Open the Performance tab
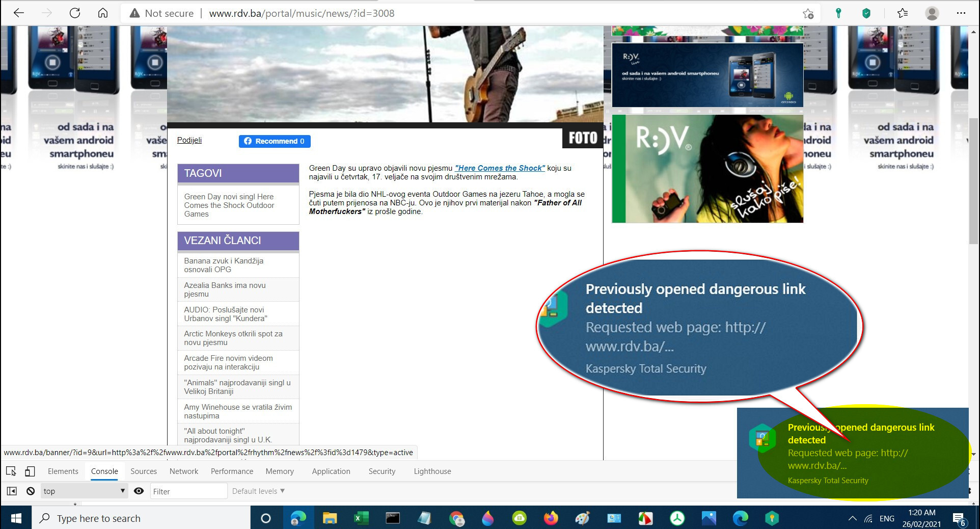Image resolution: width=980 pixels, height=529 pixels. click(232, 471)
